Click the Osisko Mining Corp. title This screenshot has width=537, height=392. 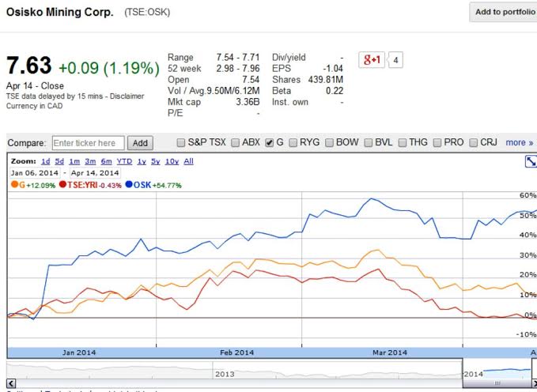click(x=59, y=13)
